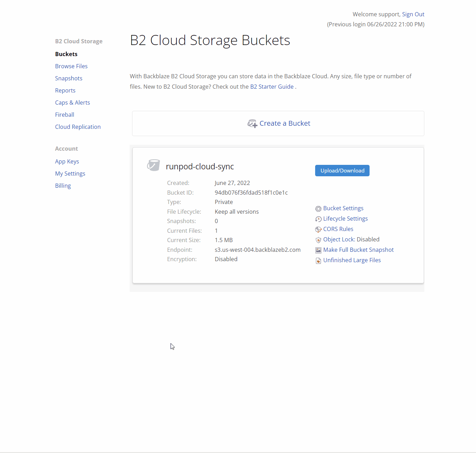Open the Upload/Download button
This screenshot has width=476, height=453.
click(x=342, y=170)
